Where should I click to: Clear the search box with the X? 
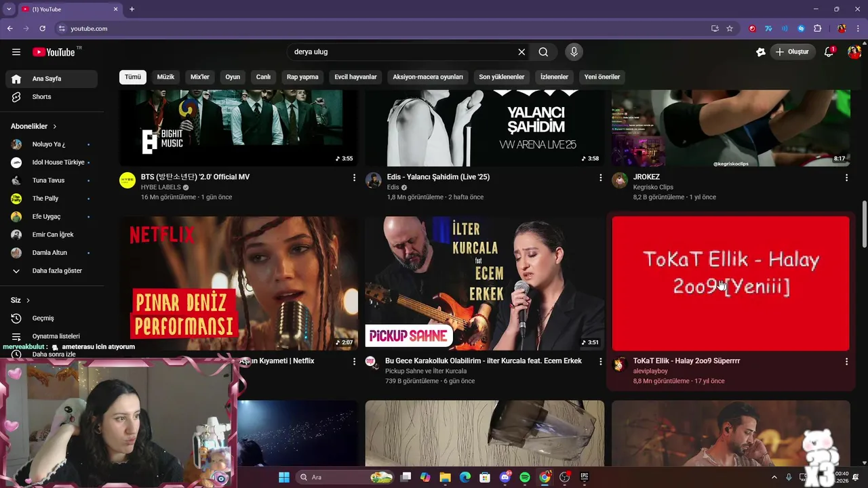(521, 52)
